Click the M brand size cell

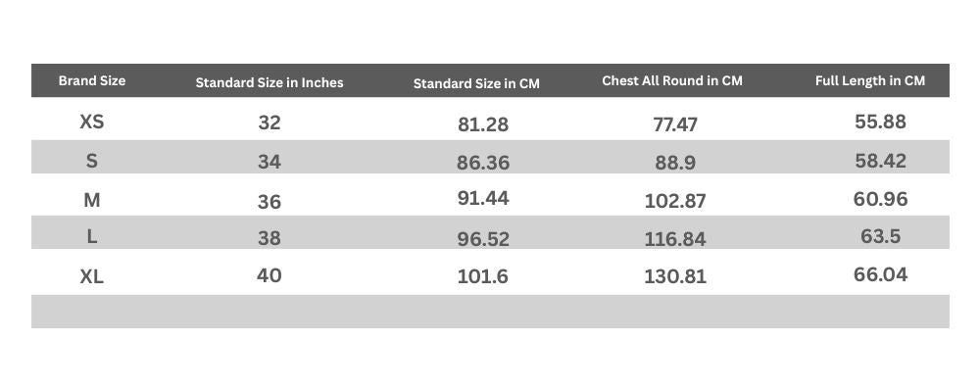(92, 200)
